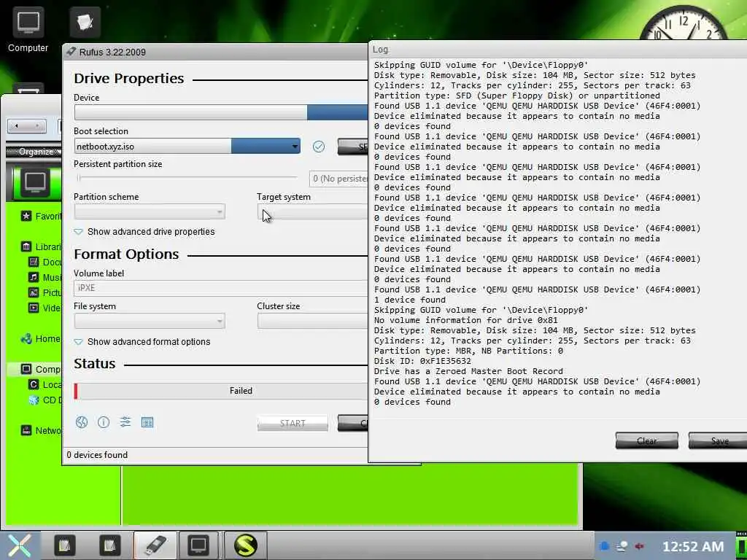Click log line "1 device found"

[x=410, y=300]
